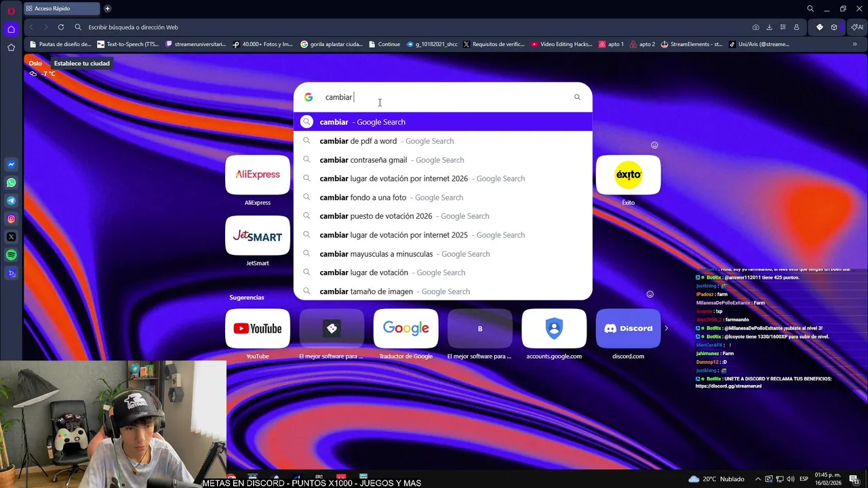This screenshot has width=868, height=488.
Task: Open the Aria AI button
Action: coord(857,27)
